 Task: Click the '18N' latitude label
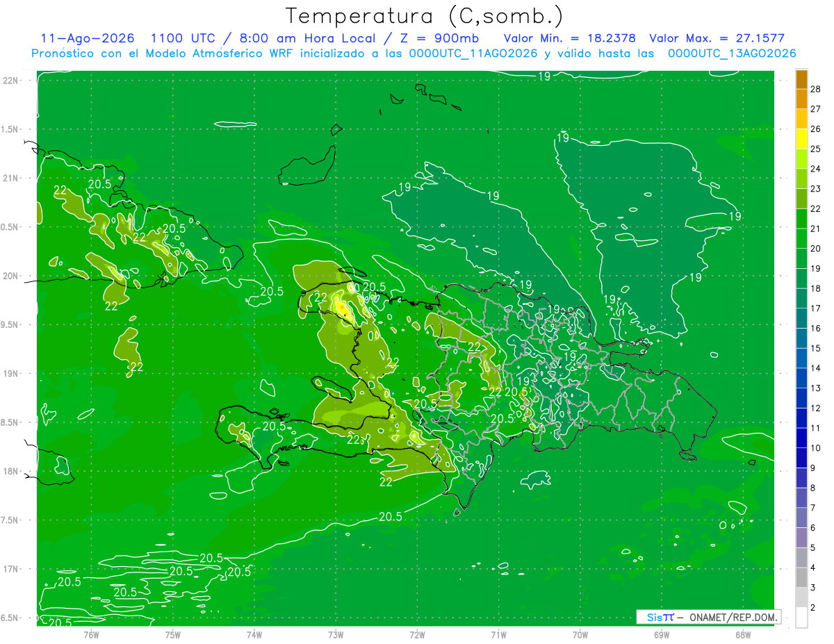click(x=12, y=471)
